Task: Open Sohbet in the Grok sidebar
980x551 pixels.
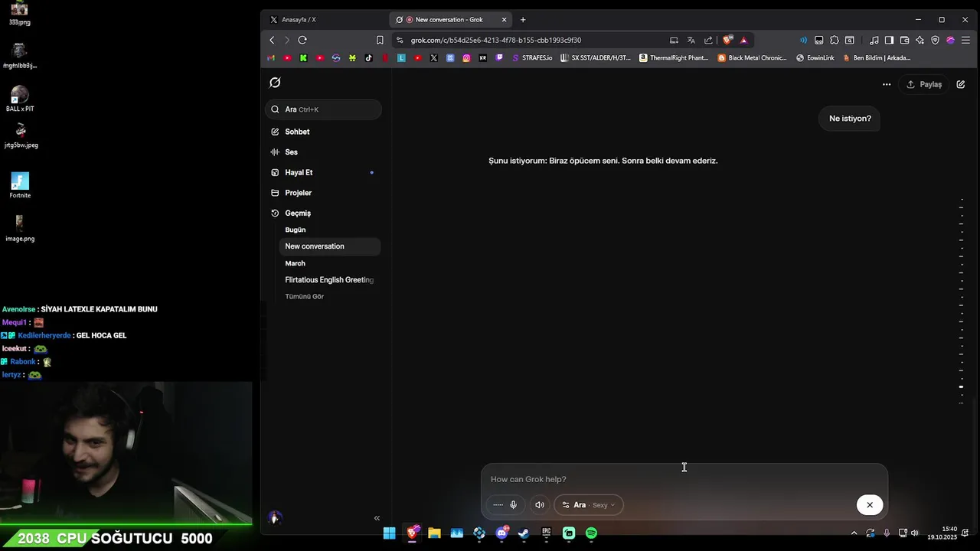Action: [324, 132]
